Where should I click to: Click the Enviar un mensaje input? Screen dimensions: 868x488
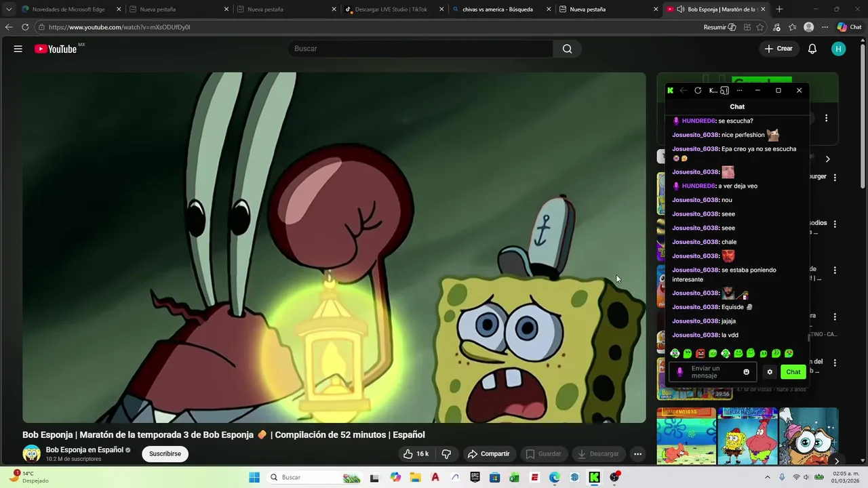712,372
